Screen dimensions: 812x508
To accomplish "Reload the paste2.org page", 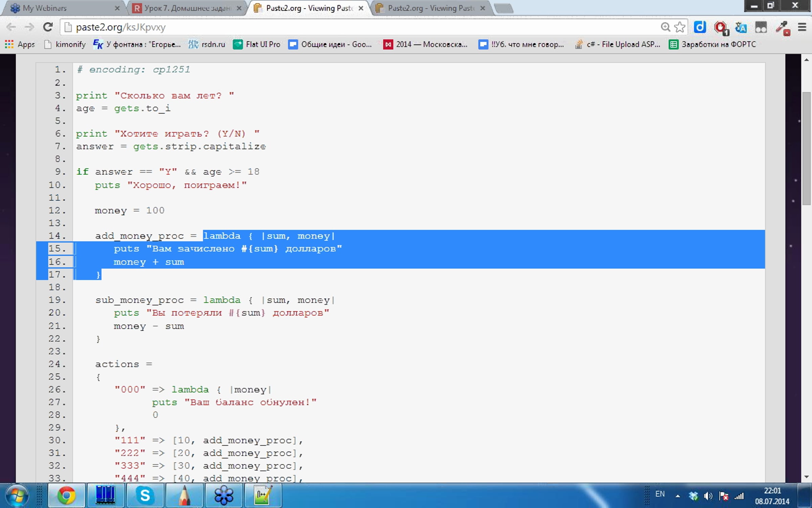I will (48, 27).
